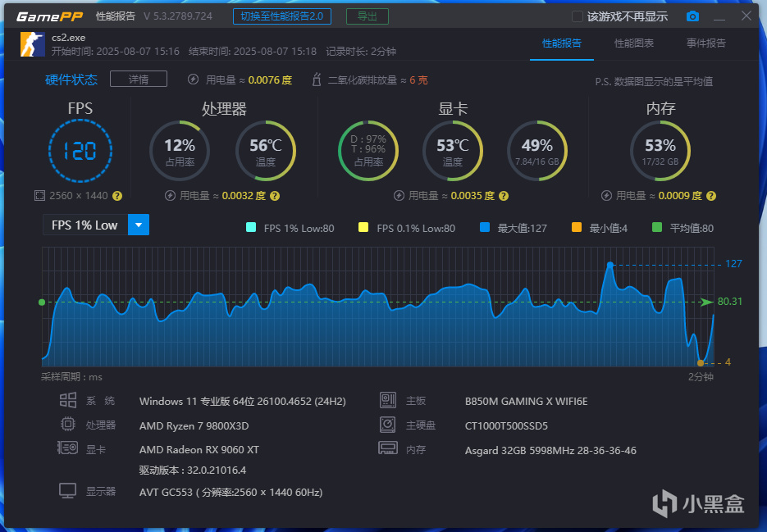Image resolution: width=767 pixels, height=532 pixels.
Task: Click the monitor icon beside 显示器 row
Action: click(67, 490)
